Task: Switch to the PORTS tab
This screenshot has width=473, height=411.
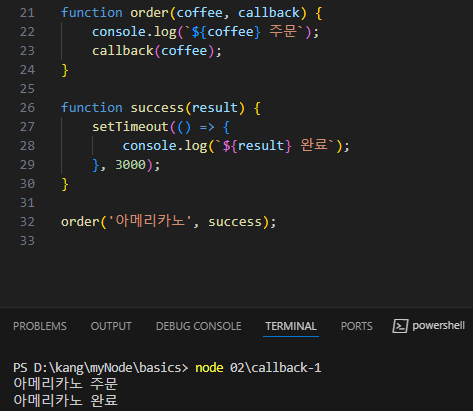Action: point(357,326)
